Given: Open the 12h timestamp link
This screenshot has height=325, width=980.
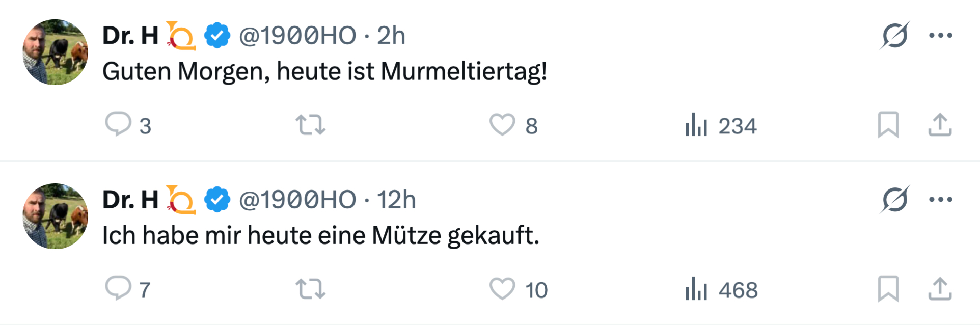Looking at the screenshot, I should 396,200.
